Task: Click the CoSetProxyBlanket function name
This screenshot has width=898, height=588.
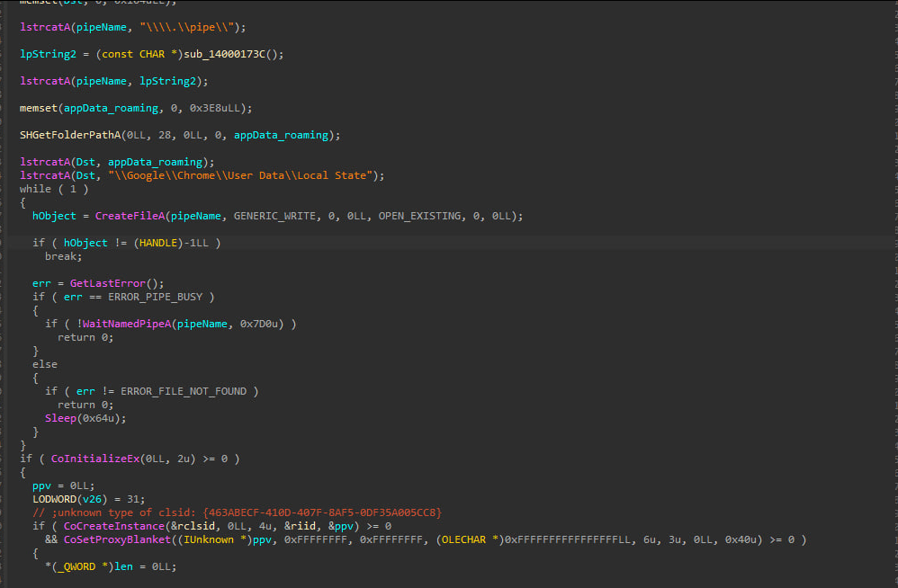Action: (117, 539)
